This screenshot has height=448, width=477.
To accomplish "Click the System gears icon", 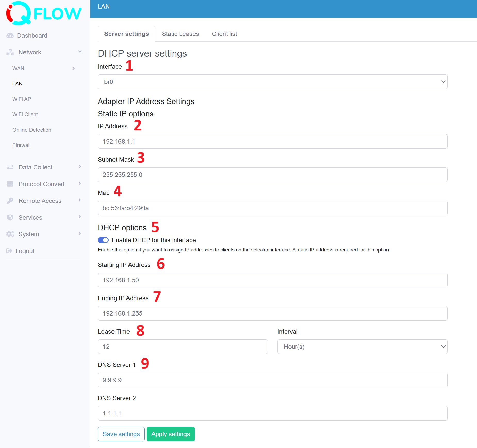I will click(10, 234).
